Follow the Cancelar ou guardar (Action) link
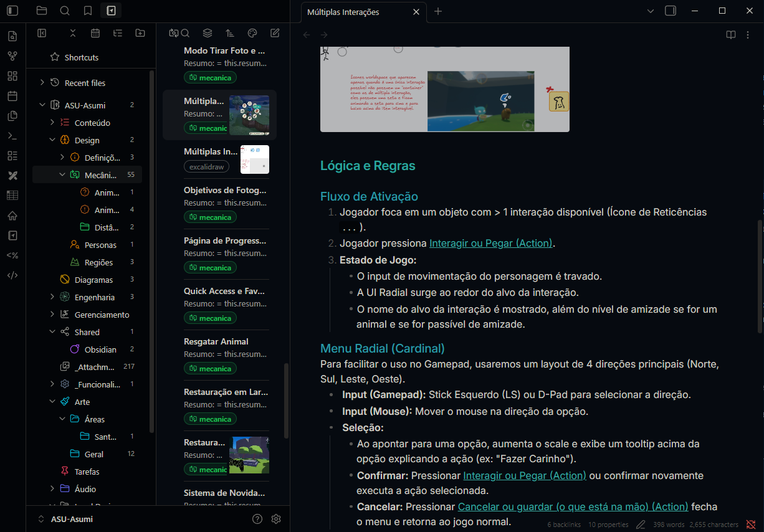This screenshot has width=764, height=532. (x=573, y=506)
